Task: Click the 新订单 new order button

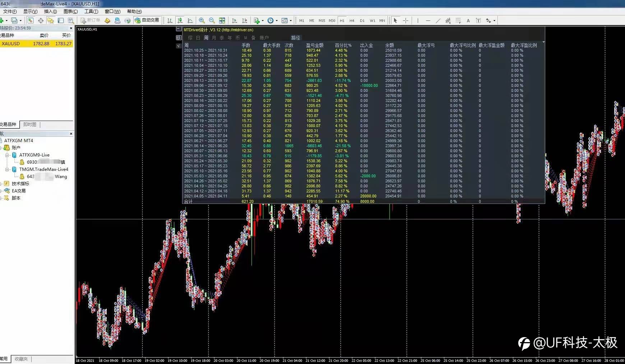Action: click(x=90, y=20)
